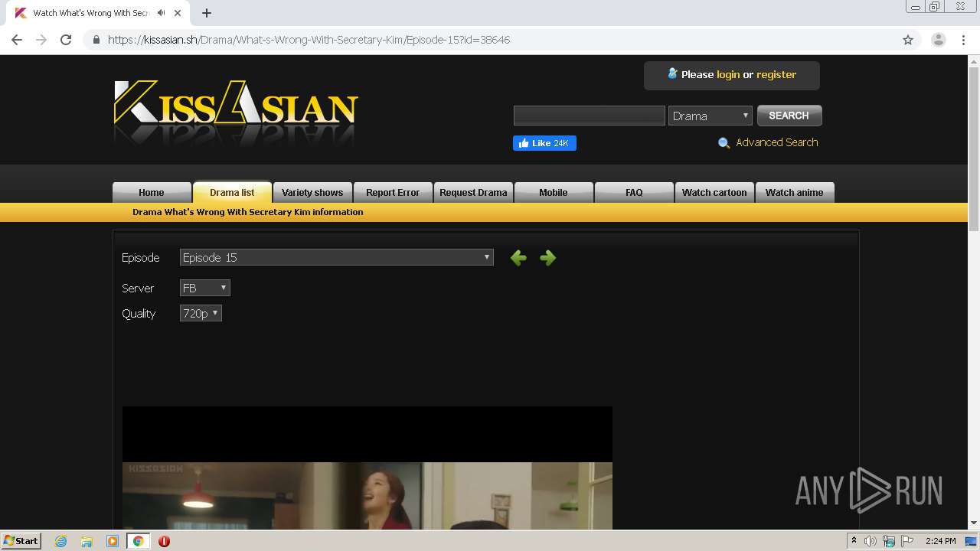Viewport: 980px width, 551px height.
Task: Open the Watch anime tab
Action: tap(795, 192)
